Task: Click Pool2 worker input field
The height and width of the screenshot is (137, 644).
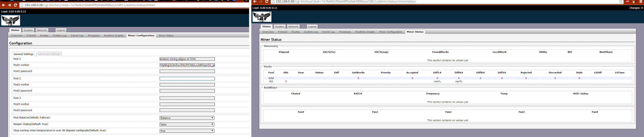Action: click(x=187, y=85)
